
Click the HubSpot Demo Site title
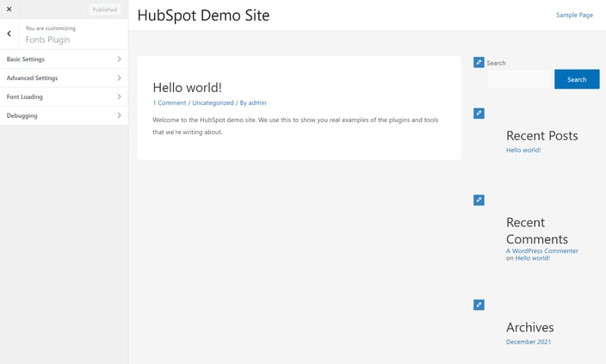(x=203, y=15)
